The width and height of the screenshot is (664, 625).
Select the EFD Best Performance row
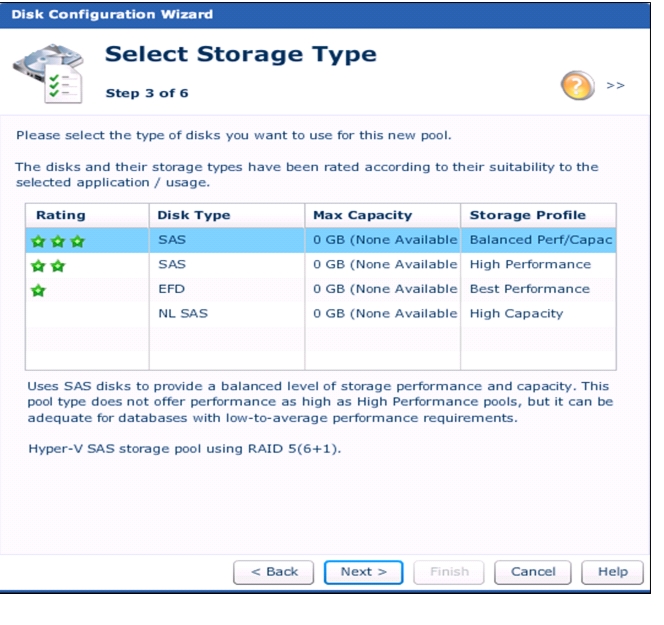pos(321,289)
